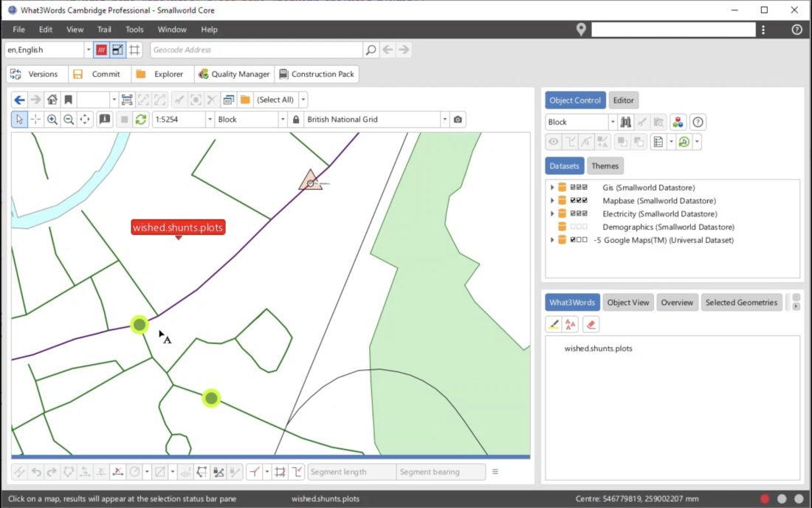Open the Trail menu
Viewport: 812px width, 508px height.
coord(104,30)
